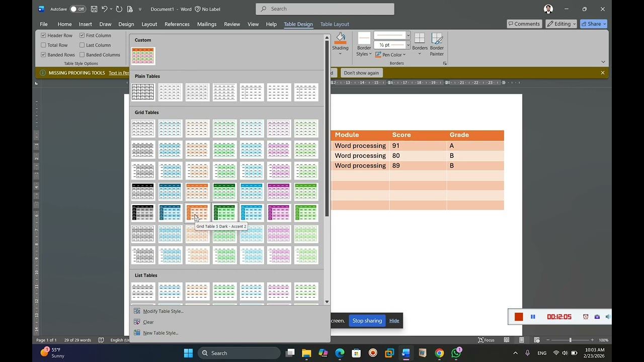Open Customize Quick Access Toolbar dropdown
Image resolution: width=644 pixels, height=362 pixels.
point(140,9)
